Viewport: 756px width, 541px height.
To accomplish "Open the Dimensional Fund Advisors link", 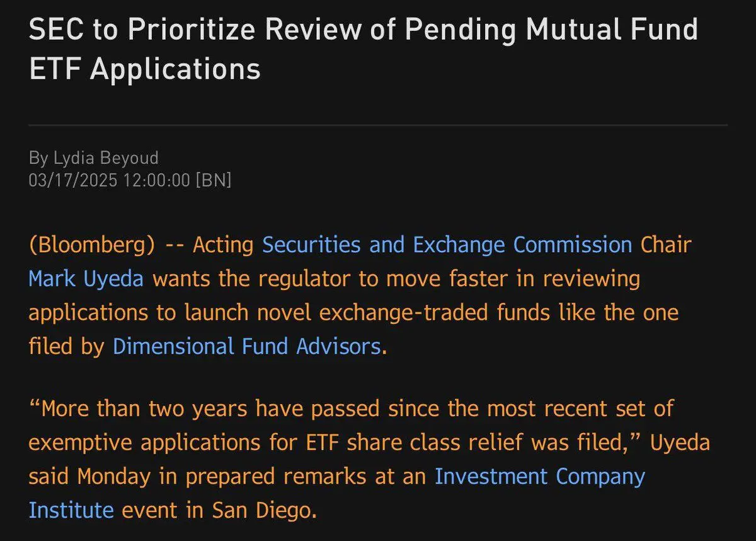I will pos(247,347).
